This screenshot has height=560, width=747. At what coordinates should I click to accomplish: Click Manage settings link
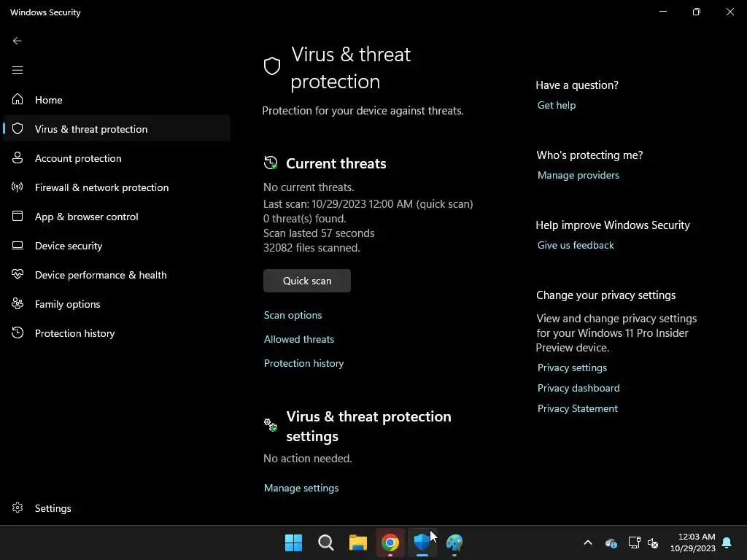(x=301, y=488)
